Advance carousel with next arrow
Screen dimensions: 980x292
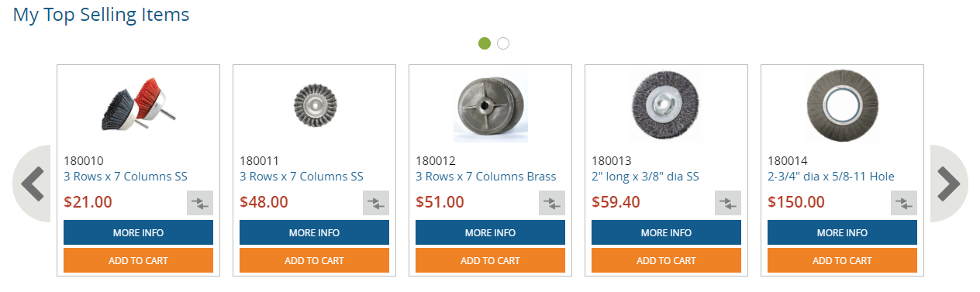[949, 184]
